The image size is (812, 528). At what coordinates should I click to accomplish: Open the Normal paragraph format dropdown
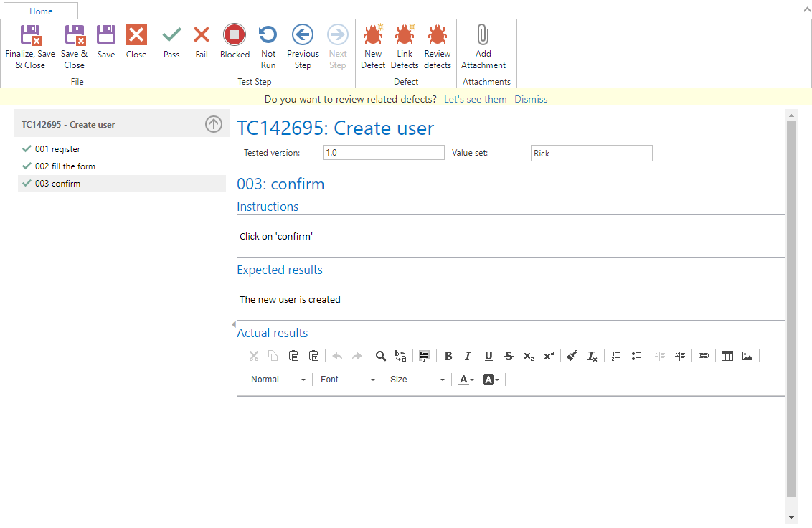tap(278, 379)
